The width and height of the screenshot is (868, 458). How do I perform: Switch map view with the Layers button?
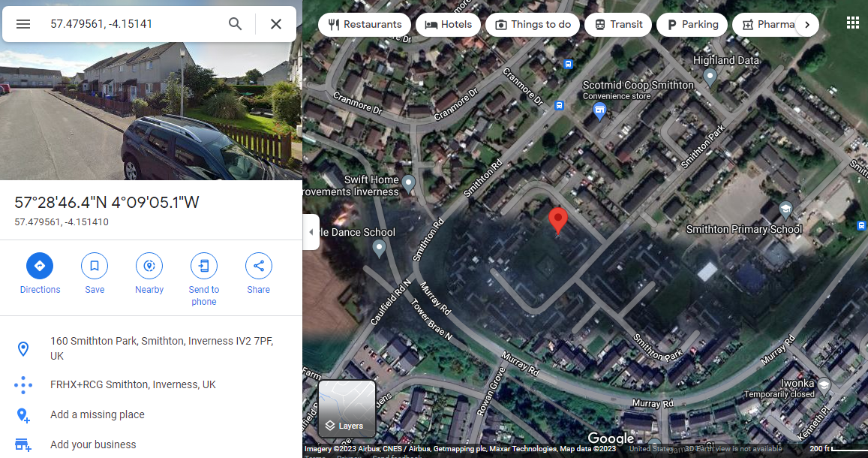tap(347, 409)
